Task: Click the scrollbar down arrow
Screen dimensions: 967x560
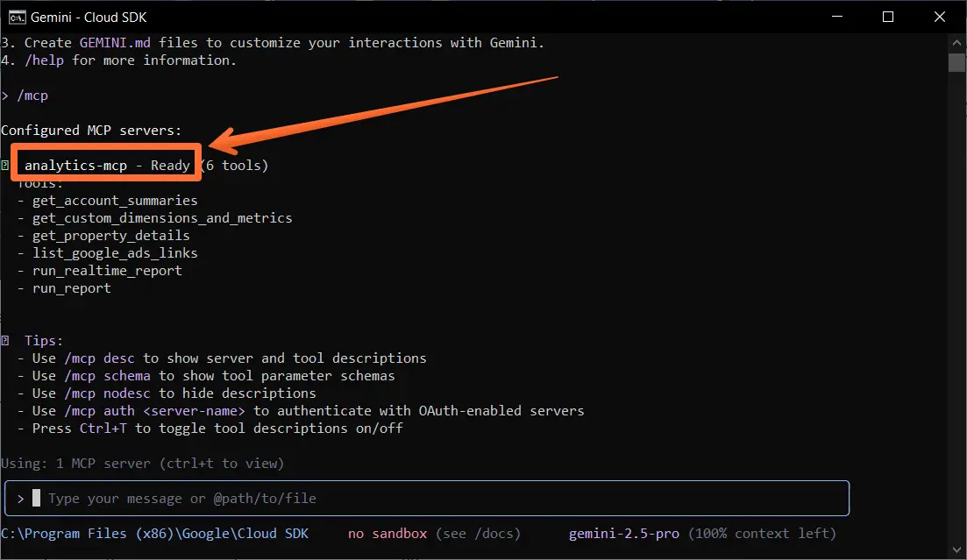Action: click(x=956, y=551)
